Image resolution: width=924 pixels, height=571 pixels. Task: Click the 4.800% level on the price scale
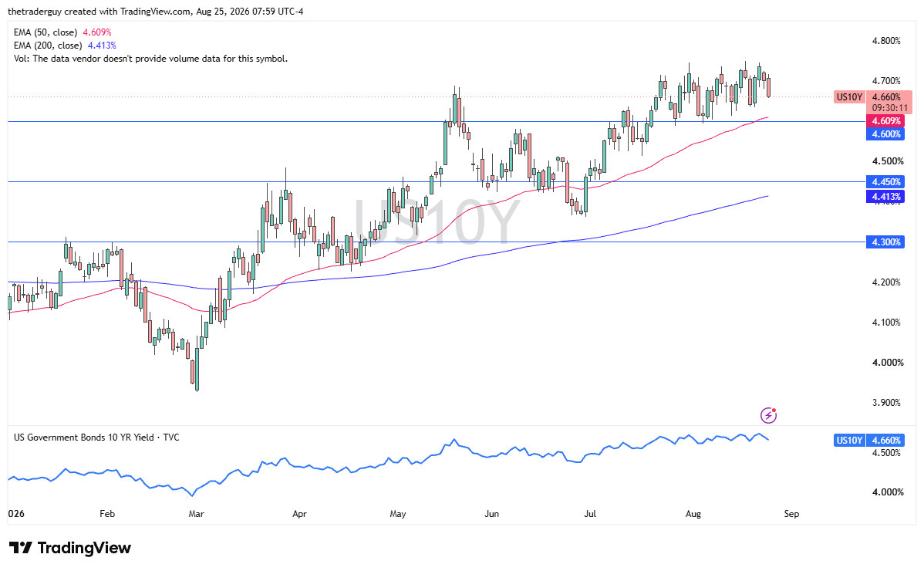[x=886, y=41]
